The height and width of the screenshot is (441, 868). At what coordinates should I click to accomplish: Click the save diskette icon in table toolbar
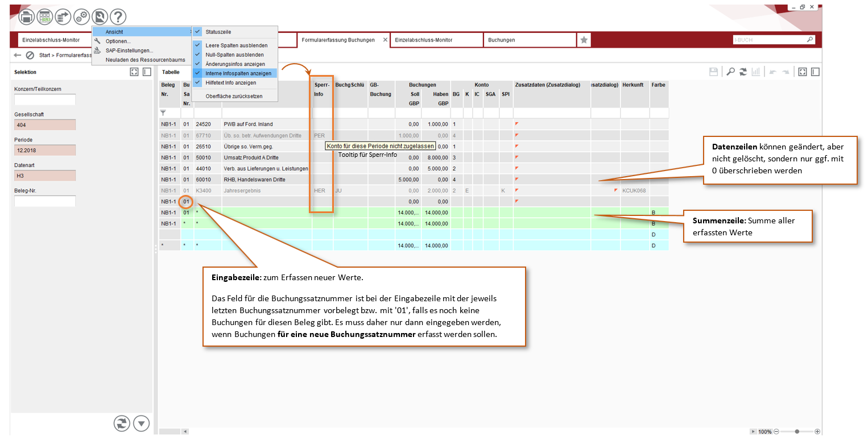[714, 72]
